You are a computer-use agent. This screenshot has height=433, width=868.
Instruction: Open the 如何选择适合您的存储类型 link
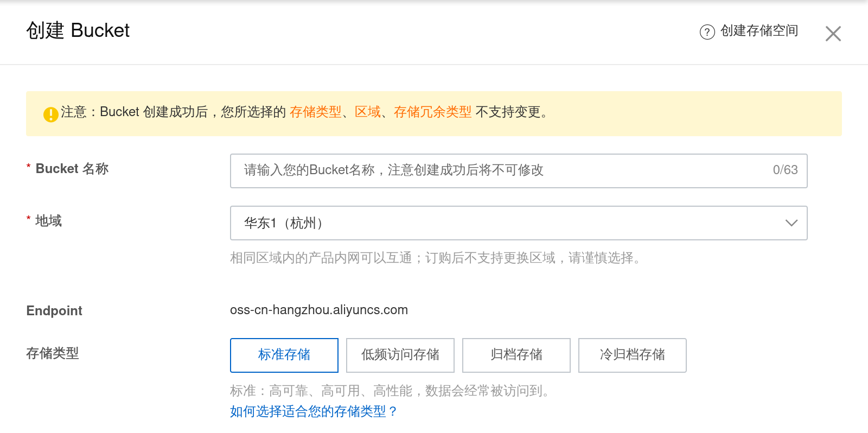click(313, 412)
